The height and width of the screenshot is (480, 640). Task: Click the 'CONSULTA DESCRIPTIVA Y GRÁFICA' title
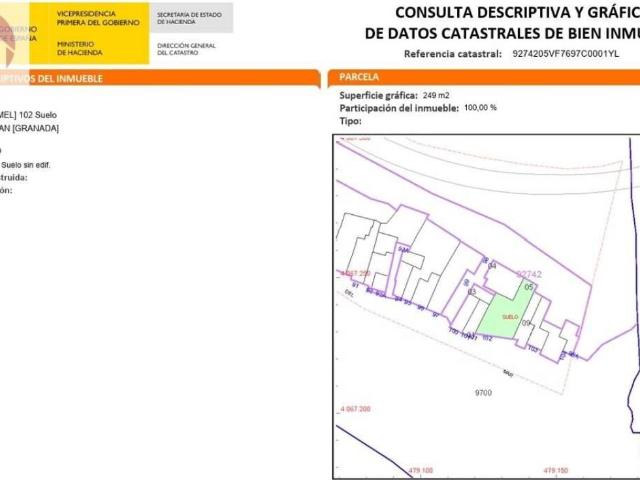(x=517, y=13)
